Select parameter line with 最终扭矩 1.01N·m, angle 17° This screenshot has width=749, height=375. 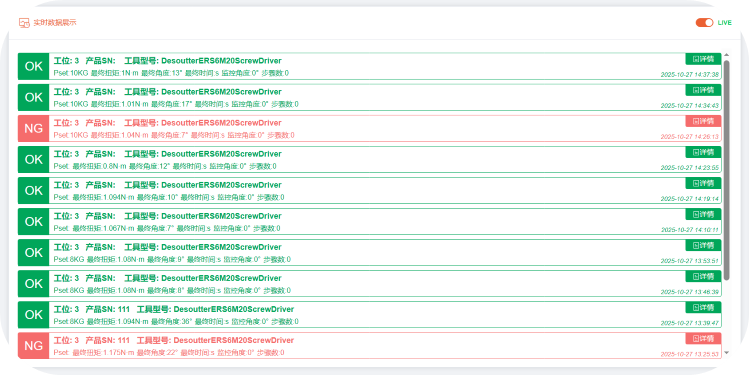point(176,104)
